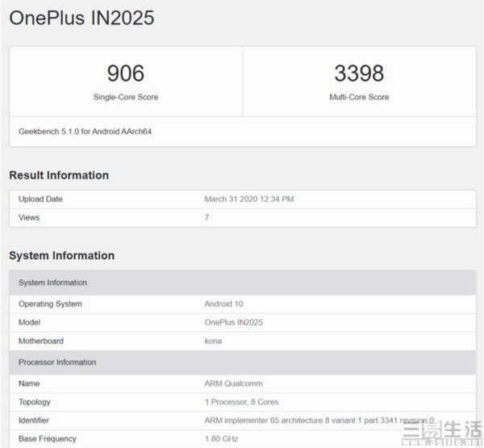Click the Base Frequency label

pyautogui.click(x=48, y=439)
